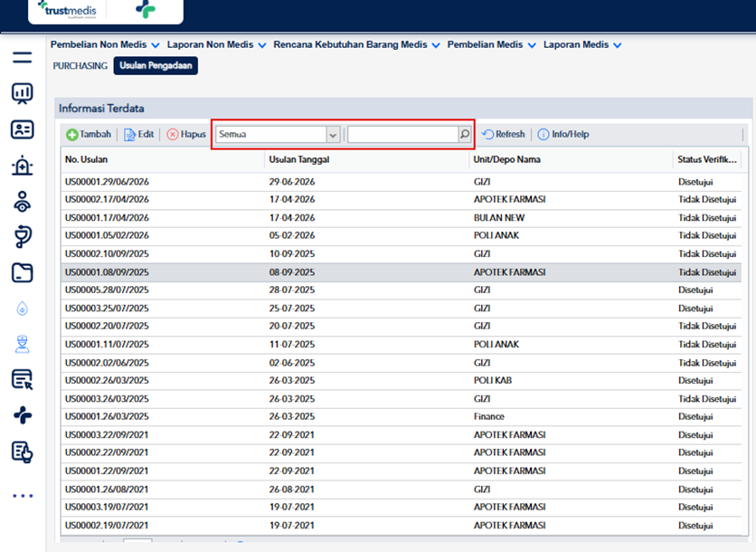Open the dashboard presentation chart sidebar icon
The image size is (756, 552).
(x=23, y=93)
